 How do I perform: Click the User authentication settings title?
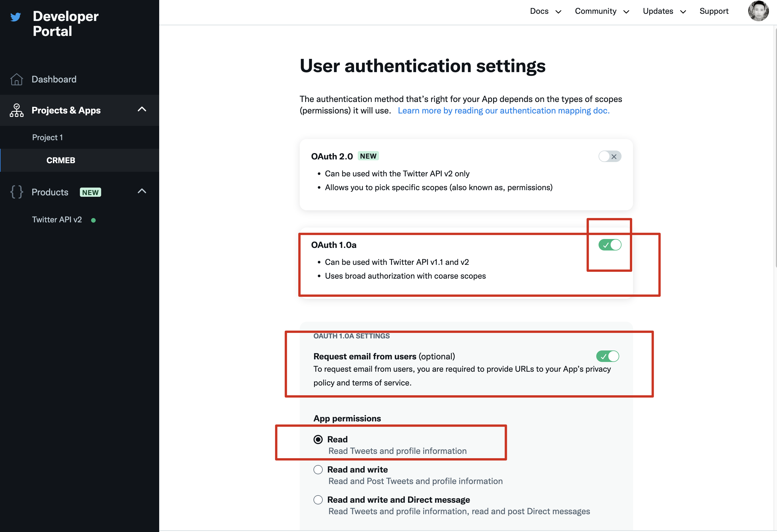tap(422, 65)
